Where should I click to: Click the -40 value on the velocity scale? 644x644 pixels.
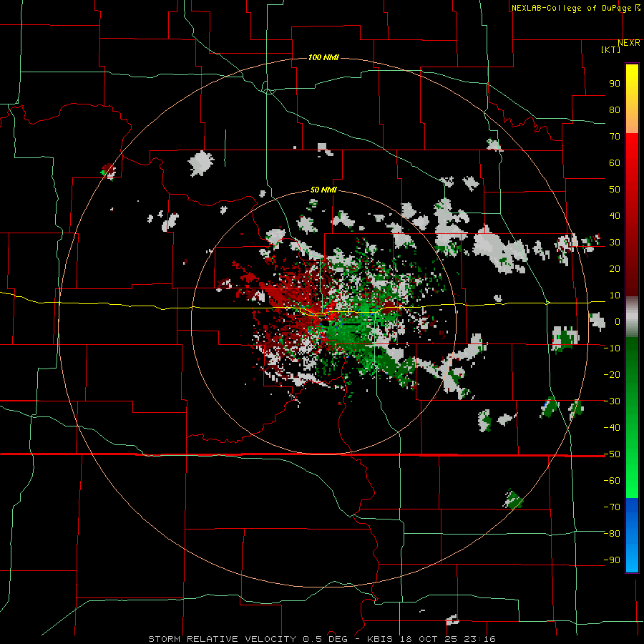point(612,428)
